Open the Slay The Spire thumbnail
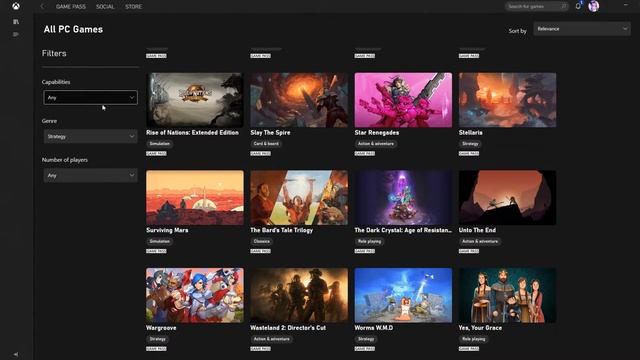640x360 pixels. click(x=299, y=100)
